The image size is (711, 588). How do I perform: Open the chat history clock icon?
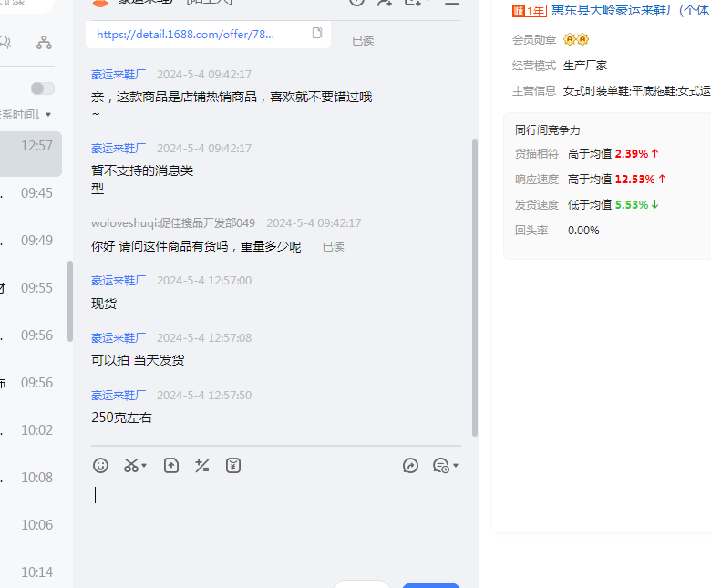coord(441,465)
